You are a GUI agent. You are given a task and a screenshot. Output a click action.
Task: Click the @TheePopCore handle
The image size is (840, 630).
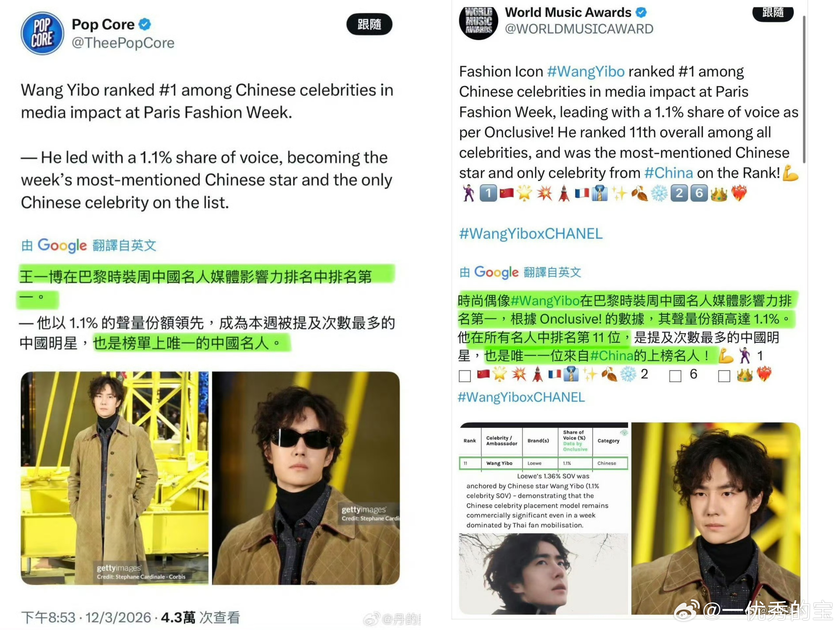(x=123, y=43)
